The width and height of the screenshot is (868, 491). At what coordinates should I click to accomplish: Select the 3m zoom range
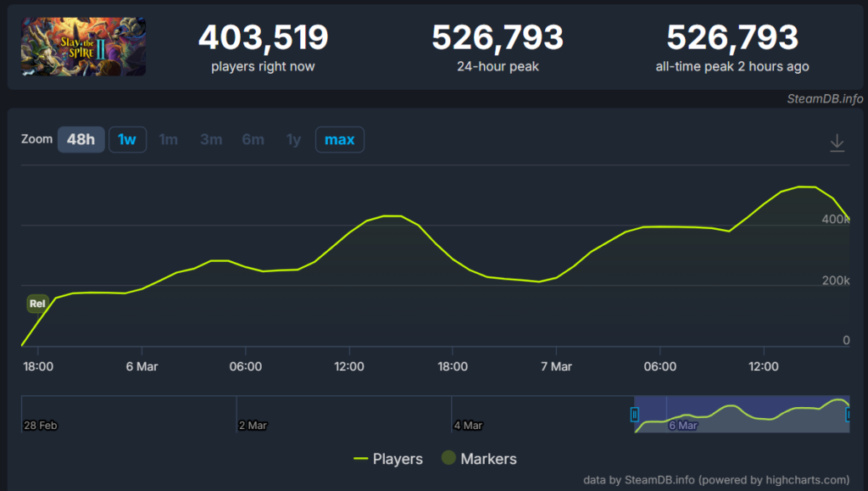tap(210, 139)
